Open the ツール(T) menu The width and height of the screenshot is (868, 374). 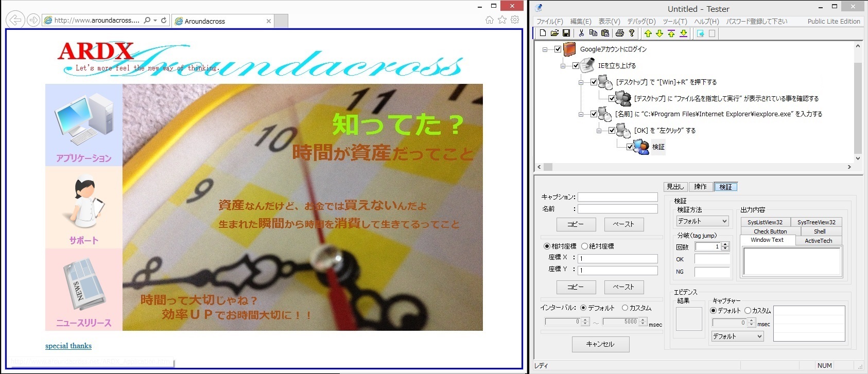tap(675, 21)
